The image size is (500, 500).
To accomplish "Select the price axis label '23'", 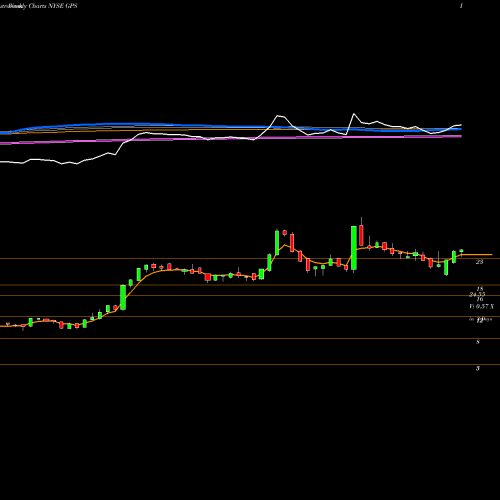I will [479, 262].
